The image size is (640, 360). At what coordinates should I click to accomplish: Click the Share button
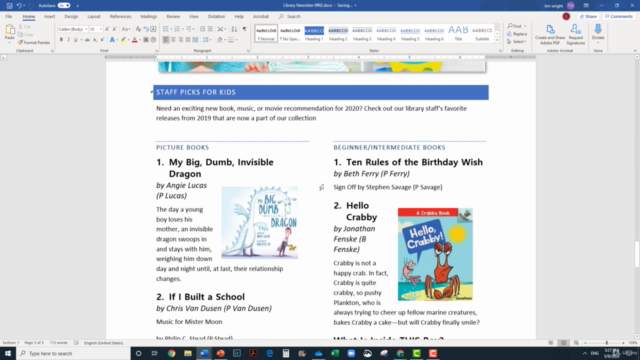click(588, 17)
